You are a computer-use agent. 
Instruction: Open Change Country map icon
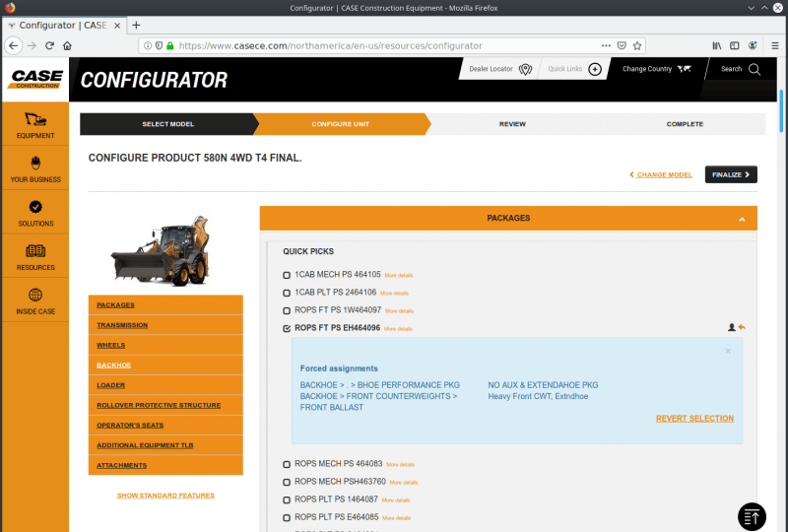[684, 69]
